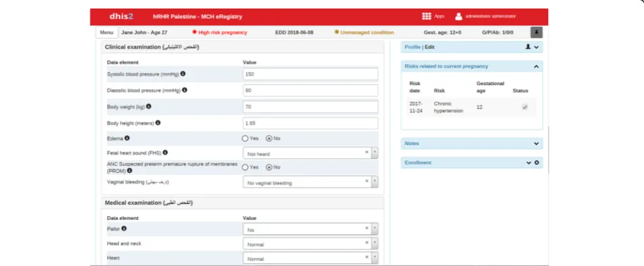This screenshot has height=266, width=644.
Task: Open Fetal heart sound dropdown arrow
Action: click(374, 153)
